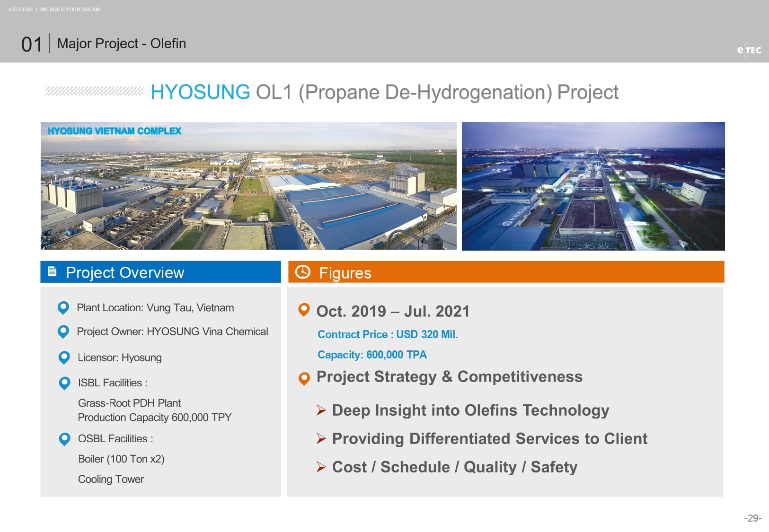Click the arrow bullet before Providing Differentiated Services
This screenshot has height=532, width=769.
point(321,438)
